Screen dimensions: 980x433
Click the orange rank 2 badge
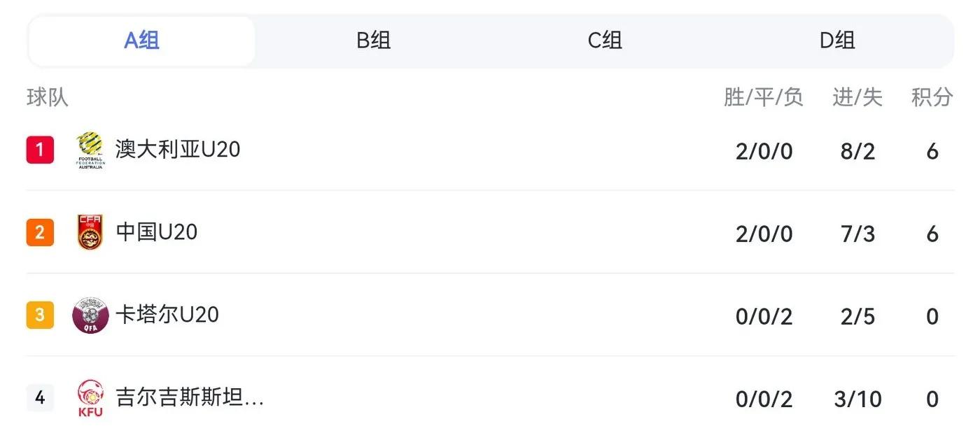40,232
